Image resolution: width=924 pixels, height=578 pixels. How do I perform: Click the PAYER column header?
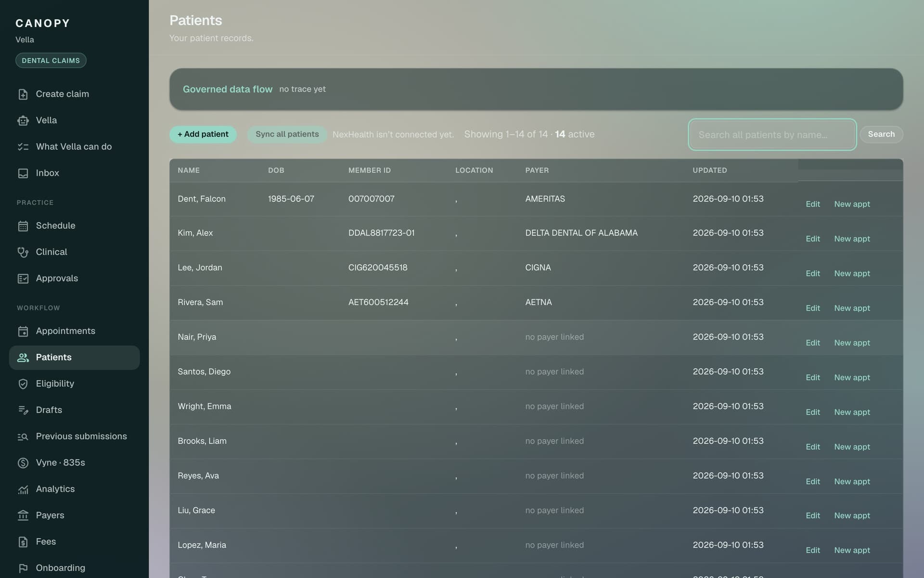[537, 171]
